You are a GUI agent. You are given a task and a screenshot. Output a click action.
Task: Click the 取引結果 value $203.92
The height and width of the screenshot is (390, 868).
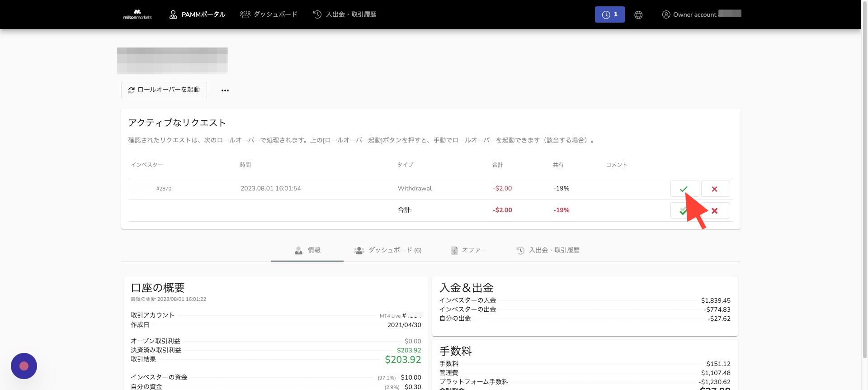click(x=403, y=360)
